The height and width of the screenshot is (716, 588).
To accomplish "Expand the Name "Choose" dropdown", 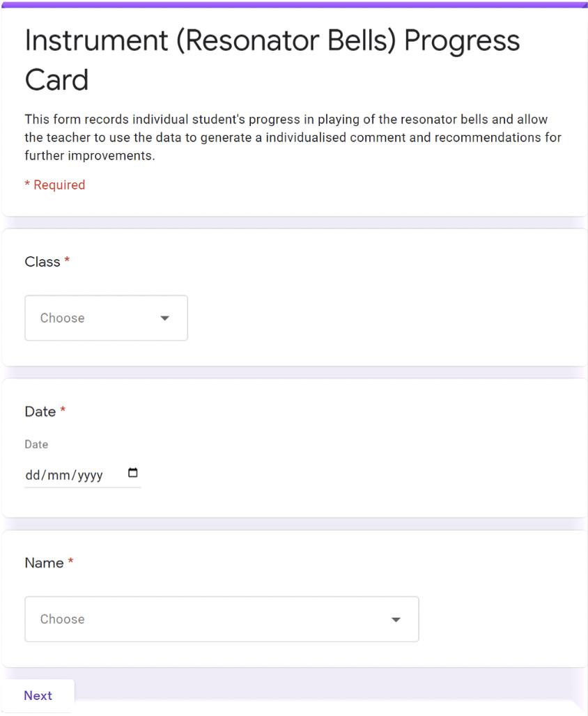I will (x=222, y=619).
